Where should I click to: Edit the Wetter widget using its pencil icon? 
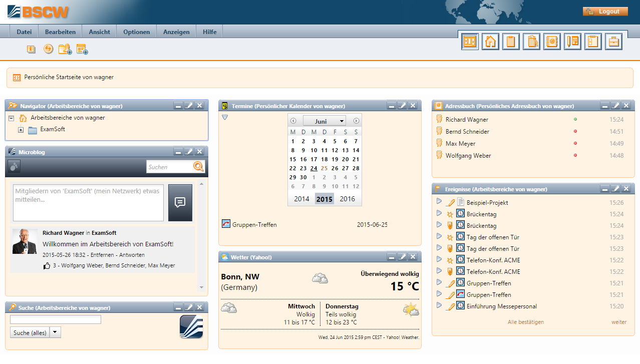(402, 256)
